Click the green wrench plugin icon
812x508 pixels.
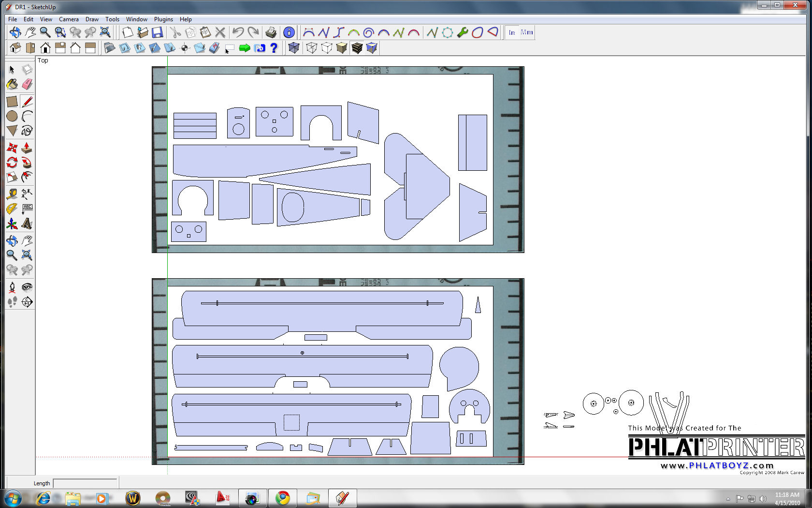(463, 32)
